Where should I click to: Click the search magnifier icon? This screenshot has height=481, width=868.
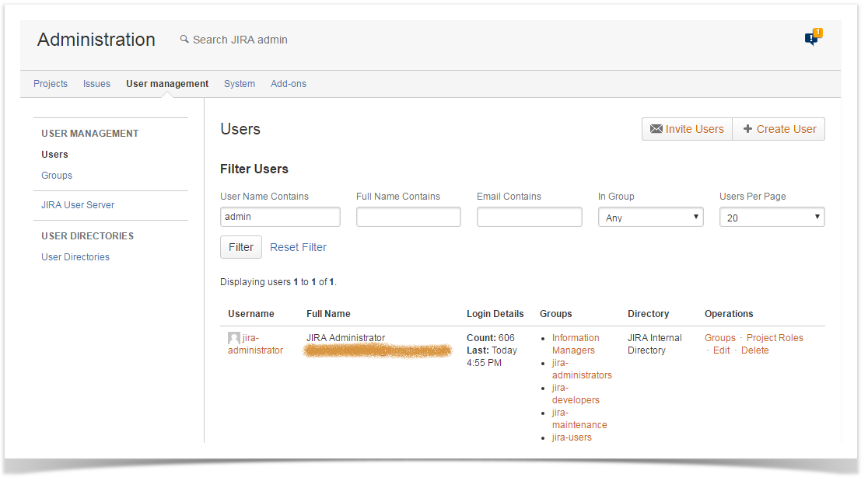click(x=184, y=39)
